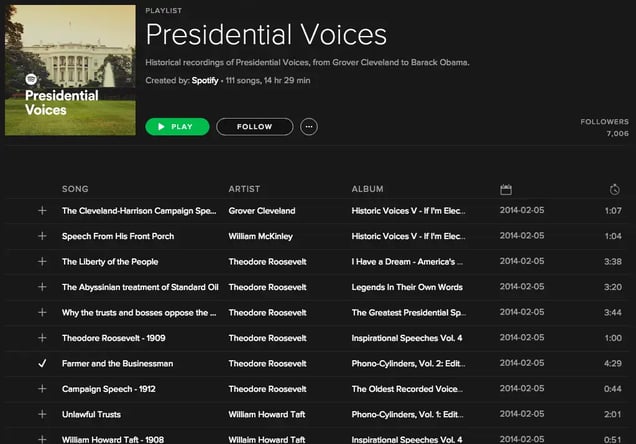The width and height of the screenshot is (636, 444).
Task: Toggle Follow for Presidential Voices playlist
Action: tap(255, 127)
